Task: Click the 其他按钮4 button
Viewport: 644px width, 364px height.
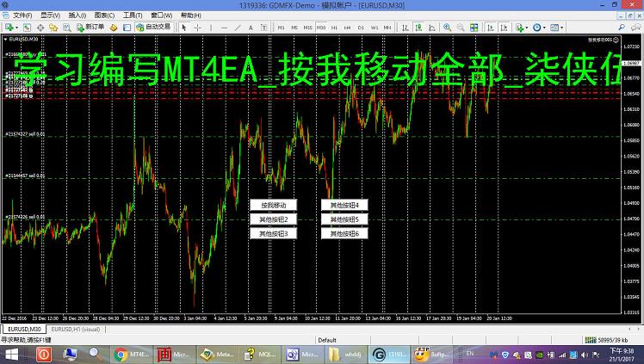Action: pos(344,205)
